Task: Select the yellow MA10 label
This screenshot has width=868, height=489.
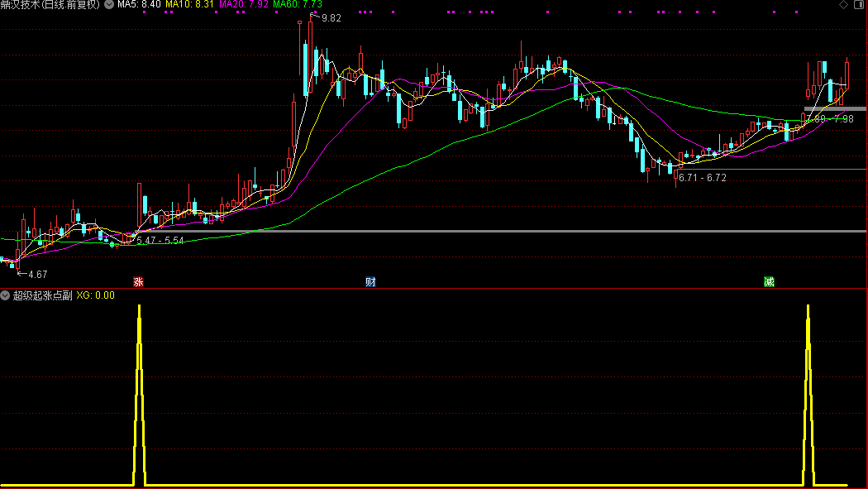Action: pyautogui.click(x=190, y=5)
